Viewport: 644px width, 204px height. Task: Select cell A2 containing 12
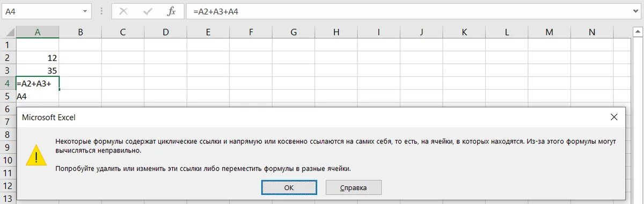pos(38,58)
